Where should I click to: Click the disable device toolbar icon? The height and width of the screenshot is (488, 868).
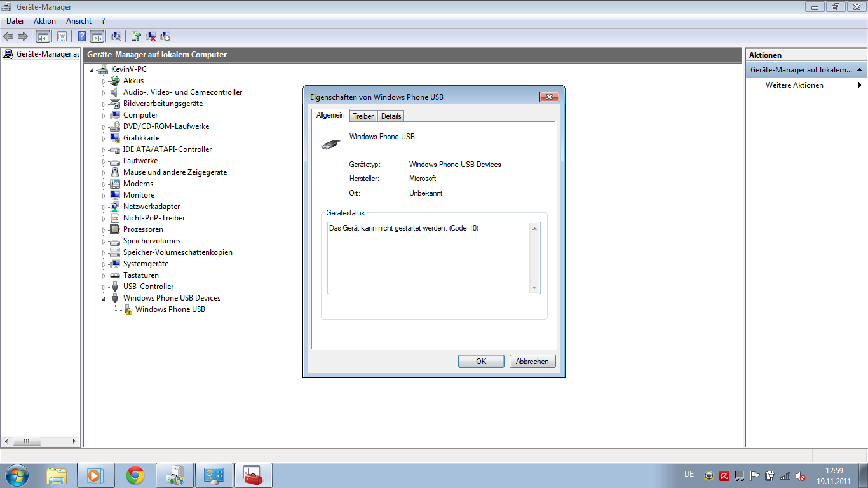(x=165, y=36)
